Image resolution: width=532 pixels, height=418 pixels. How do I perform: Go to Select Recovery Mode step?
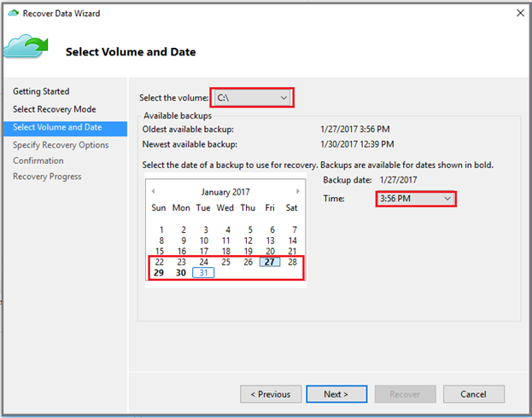pos(55,109)
